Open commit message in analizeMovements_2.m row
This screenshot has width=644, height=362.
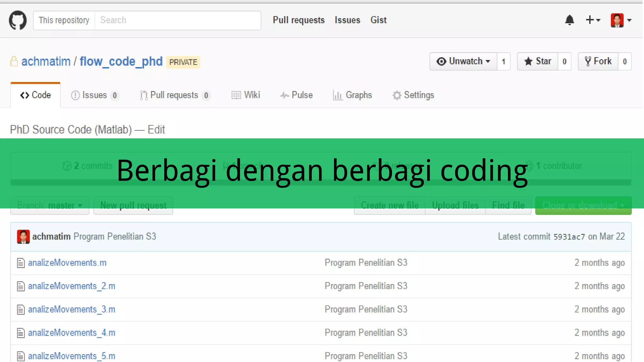[366, 286]
